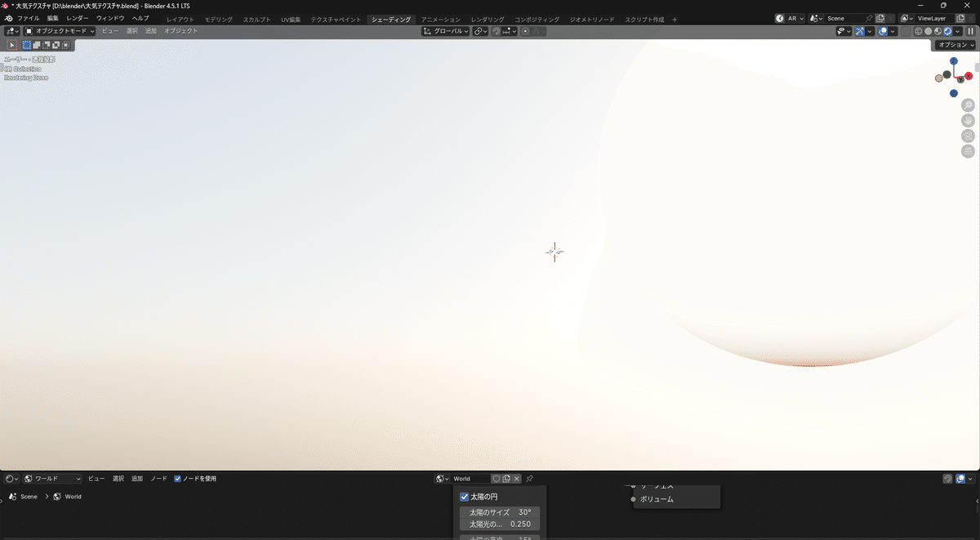Viewport: 980px width, 540px height.
Task: Unlink the World datablock with X
Action: pyautogui.click(x=516, y=479)
